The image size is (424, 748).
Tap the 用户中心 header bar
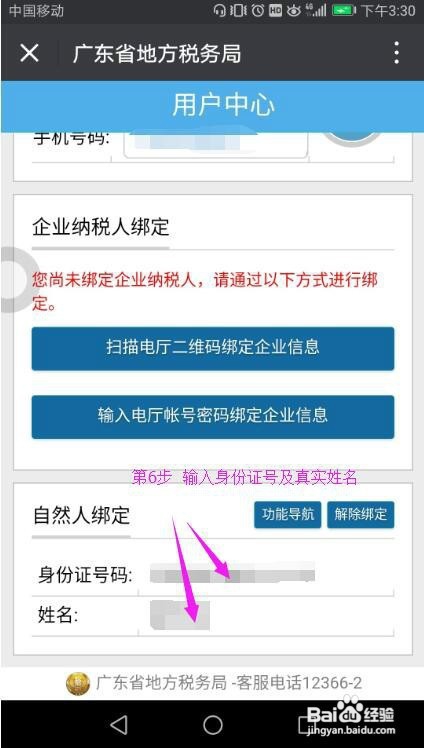212,106
